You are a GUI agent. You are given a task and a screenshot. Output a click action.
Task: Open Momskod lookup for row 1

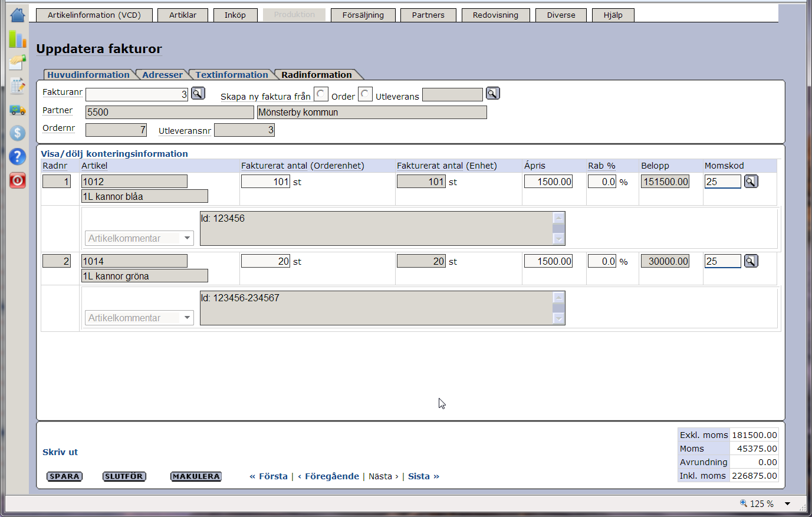751,182
